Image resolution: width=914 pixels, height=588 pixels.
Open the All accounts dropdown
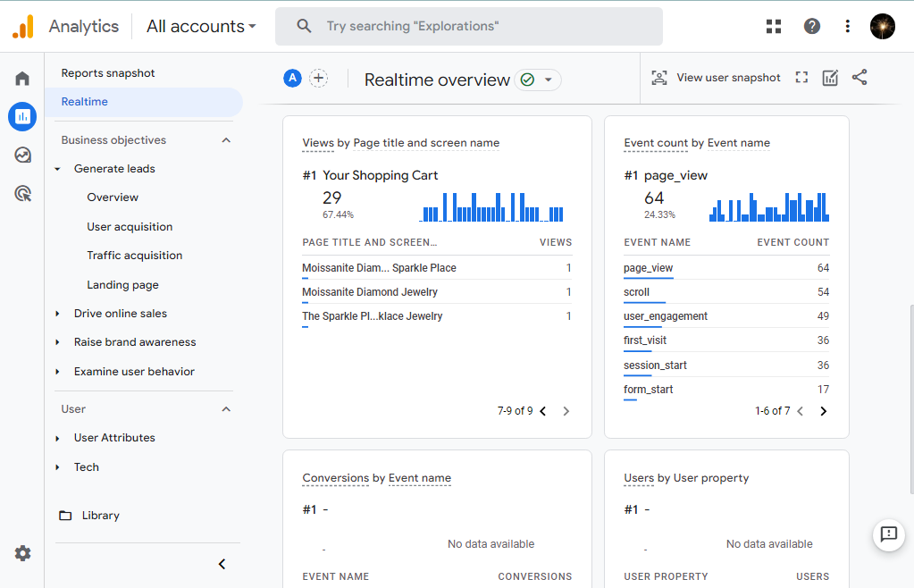[x=201, y=26]
